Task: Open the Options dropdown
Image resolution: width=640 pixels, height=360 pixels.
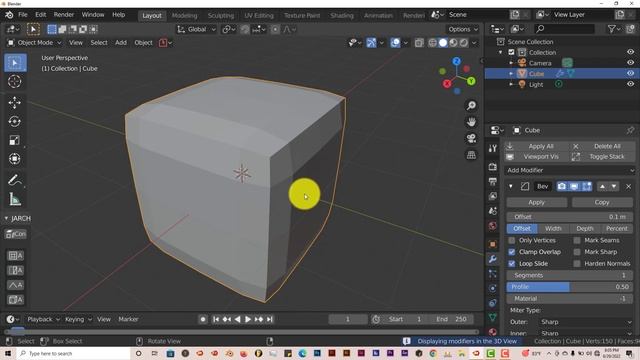Action: (463, 29)
